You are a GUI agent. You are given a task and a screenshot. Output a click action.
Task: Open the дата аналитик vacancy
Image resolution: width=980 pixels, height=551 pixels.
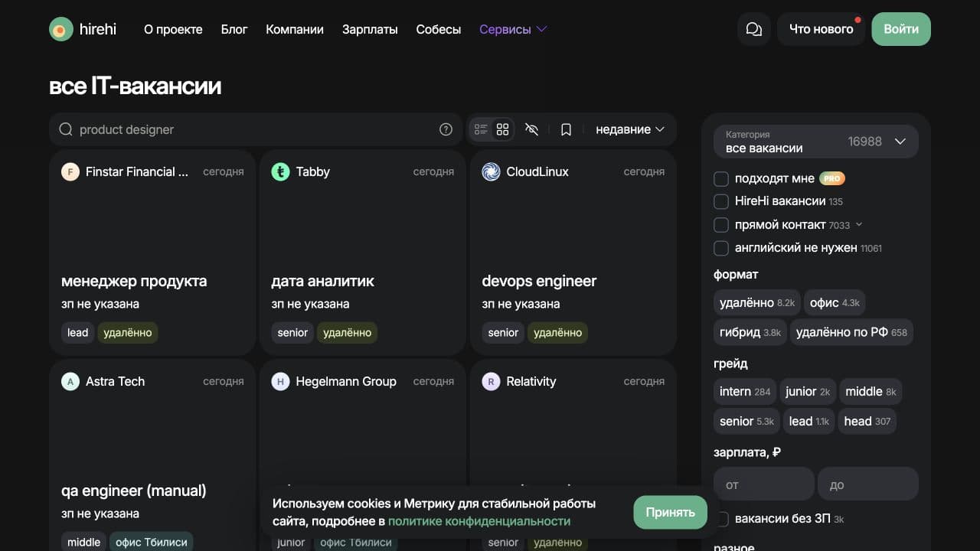coord(322,281)
